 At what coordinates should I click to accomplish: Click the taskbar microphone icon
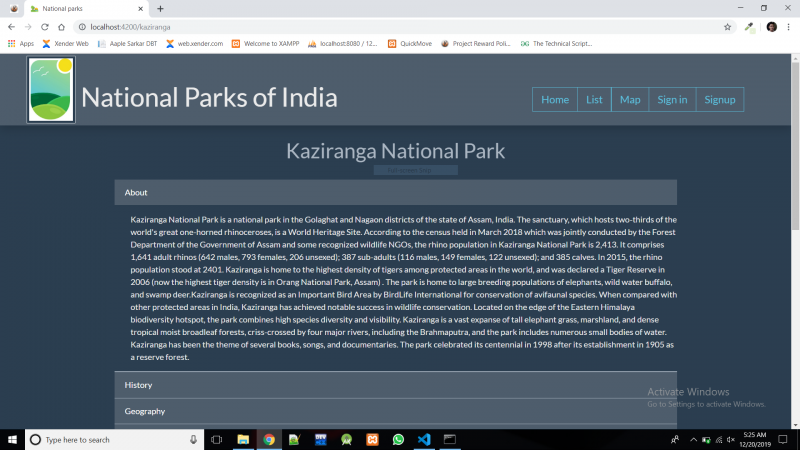(x=193, y=439)
